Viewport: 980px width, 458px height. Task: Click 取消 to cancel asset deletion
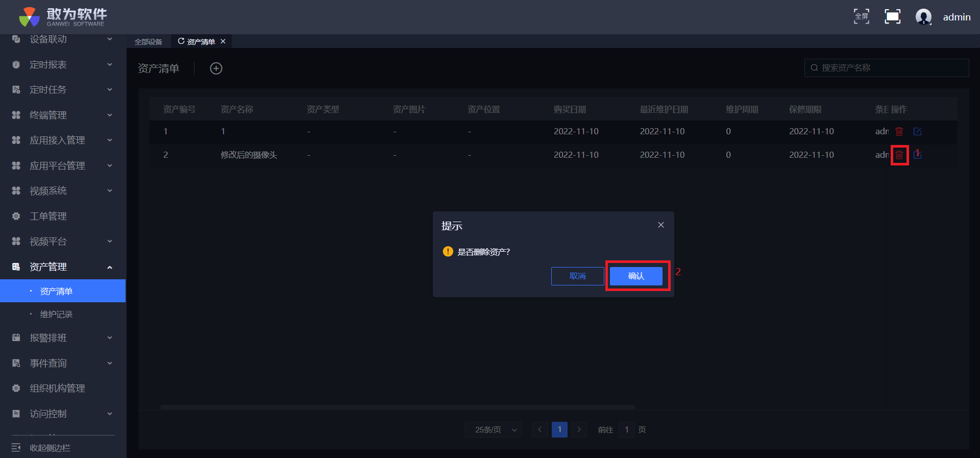[x=577, y=276]
